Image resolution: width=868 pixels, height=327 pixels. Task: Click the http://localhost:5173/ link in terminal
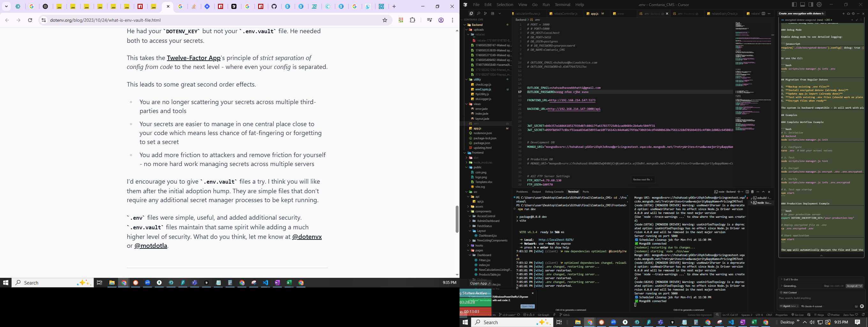(556, 240)
